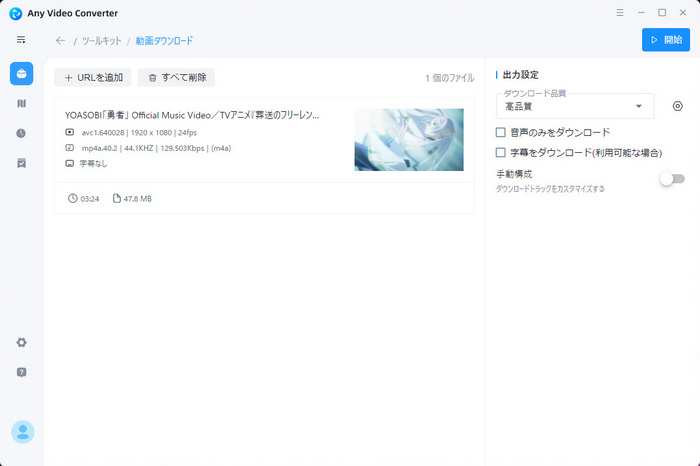The image size is (700, 466).
Task: Open the title bar hamburger menu
Action: (x=620, y=13)
